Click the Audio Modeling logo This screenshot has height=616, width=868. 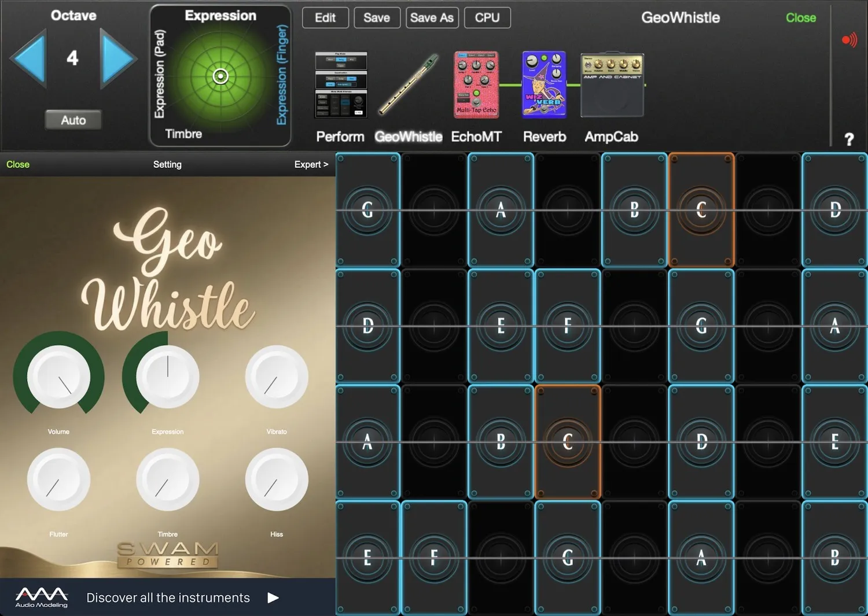[42, 597]
